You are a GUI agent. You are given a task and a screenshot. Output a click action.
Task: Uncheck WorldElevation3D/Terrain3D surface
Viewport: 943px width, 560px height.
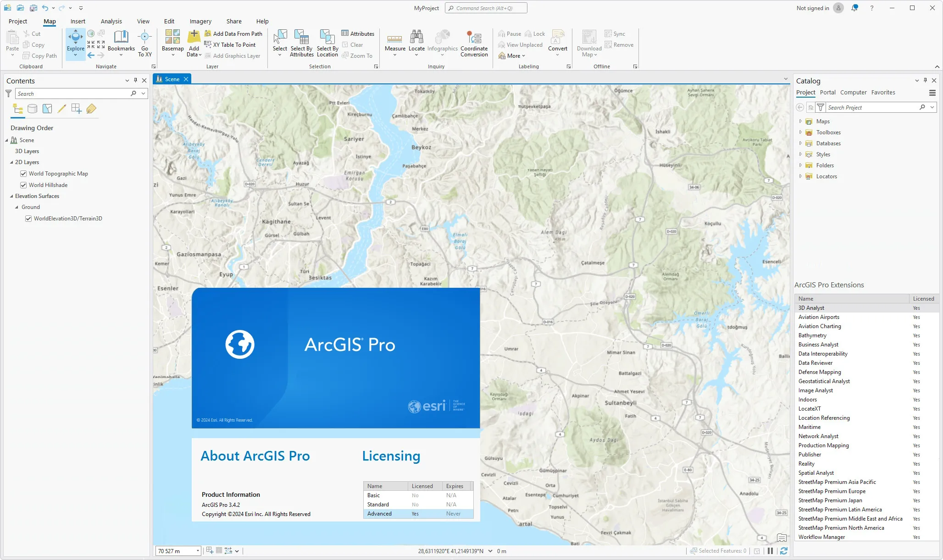pos(28,219)
